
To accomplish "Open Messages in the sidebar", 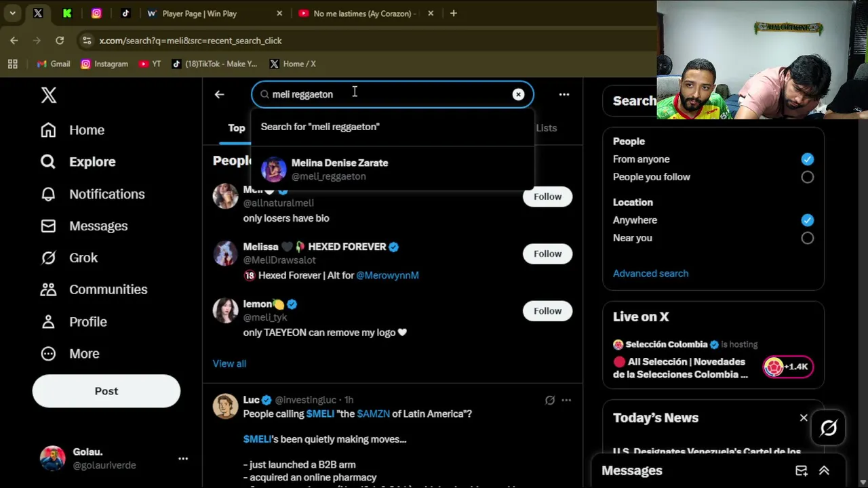I will pyautogui.click(x=84, y=226).
